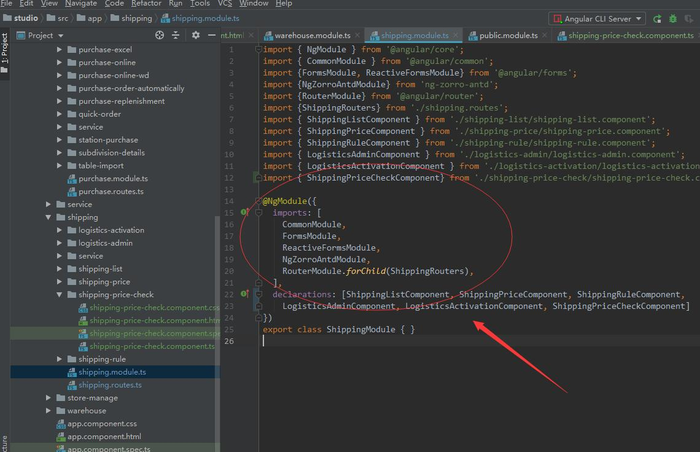Open the VCS menu

click(x=225, y=4)
